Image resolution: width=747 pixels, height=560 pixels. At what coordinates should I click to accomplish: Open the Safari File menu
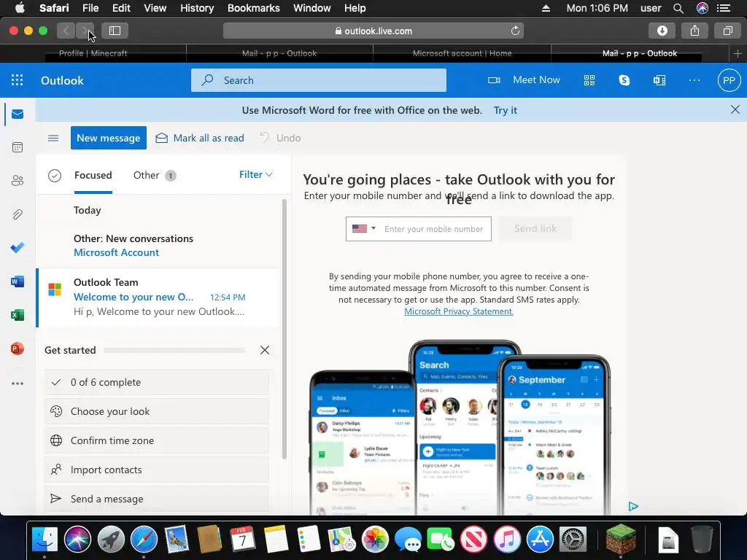point(90,8)
